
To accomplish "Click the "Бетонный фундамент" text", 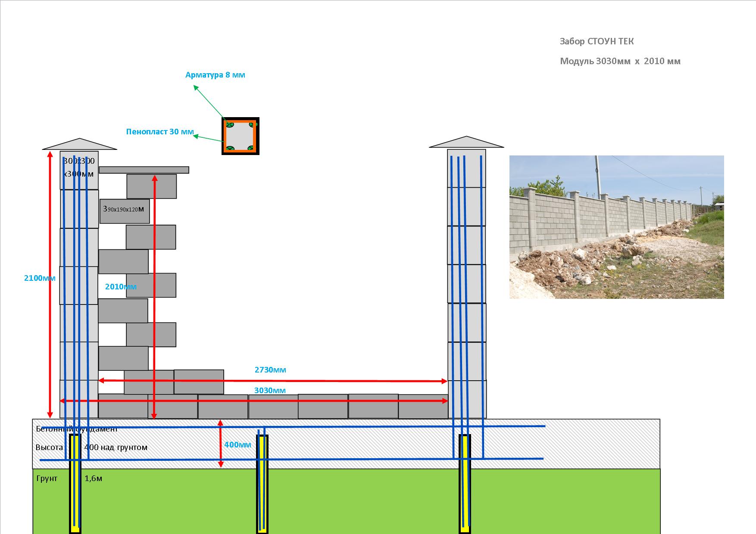I will (x=77, y=429).
